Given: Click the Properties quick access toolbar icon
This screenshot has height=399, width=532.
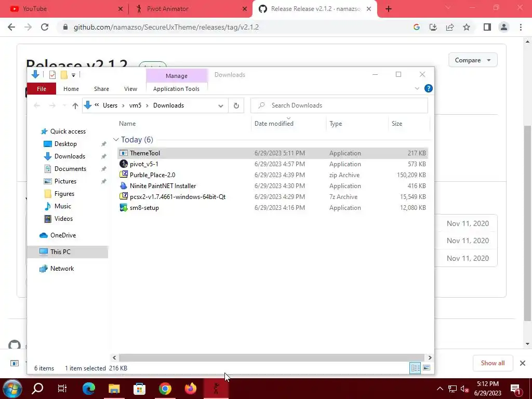Looking at the screenshot, I should 52,75.
